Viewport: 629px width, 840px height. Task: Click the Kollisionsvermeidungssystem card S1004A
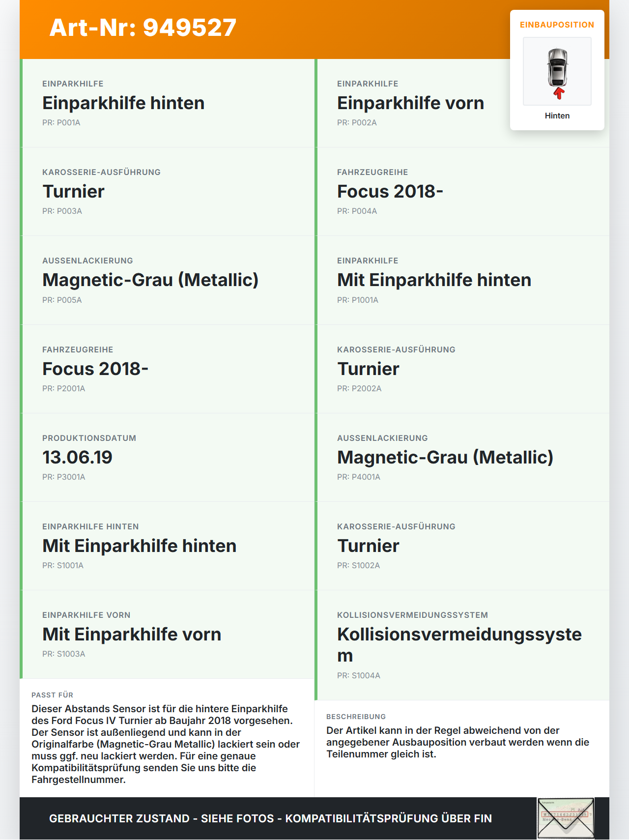[462, 645]
